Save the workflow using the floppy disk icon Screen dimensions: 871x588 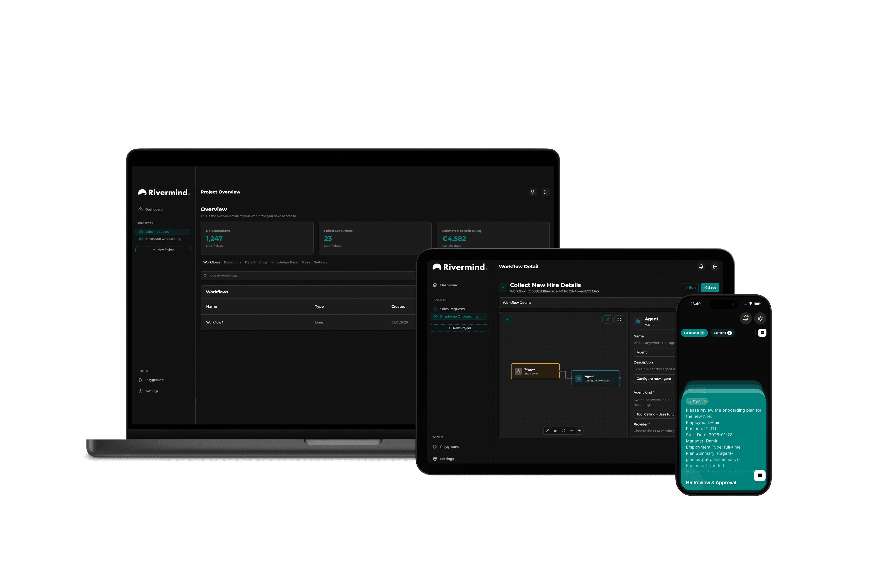click(x=608, y=320)
